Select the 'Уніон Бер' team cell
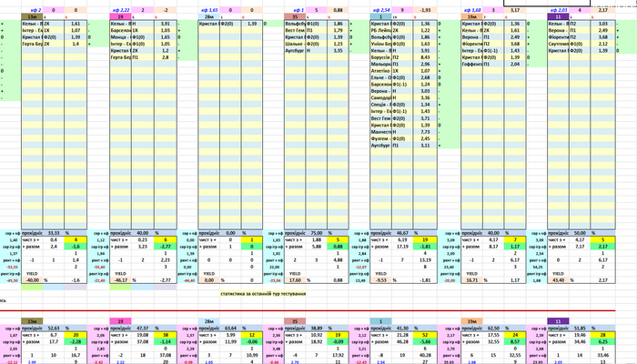637x364 pixels. tap(380, 44)
